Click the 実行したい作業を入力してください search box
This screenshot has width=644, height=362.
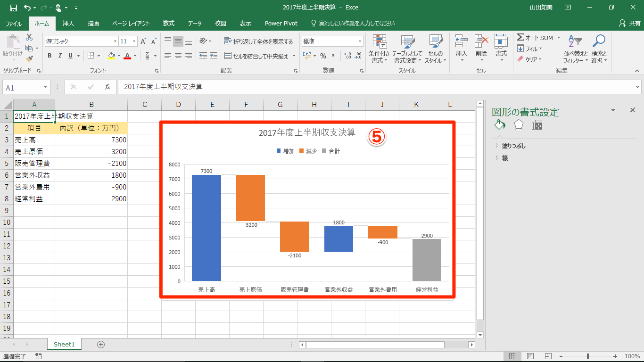tap(353, 24)
